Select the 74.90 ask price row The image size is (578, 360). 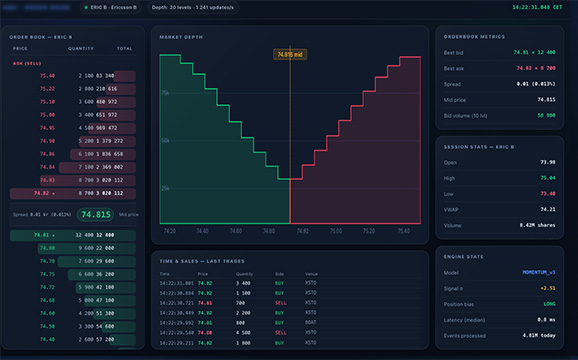(73, 141)
